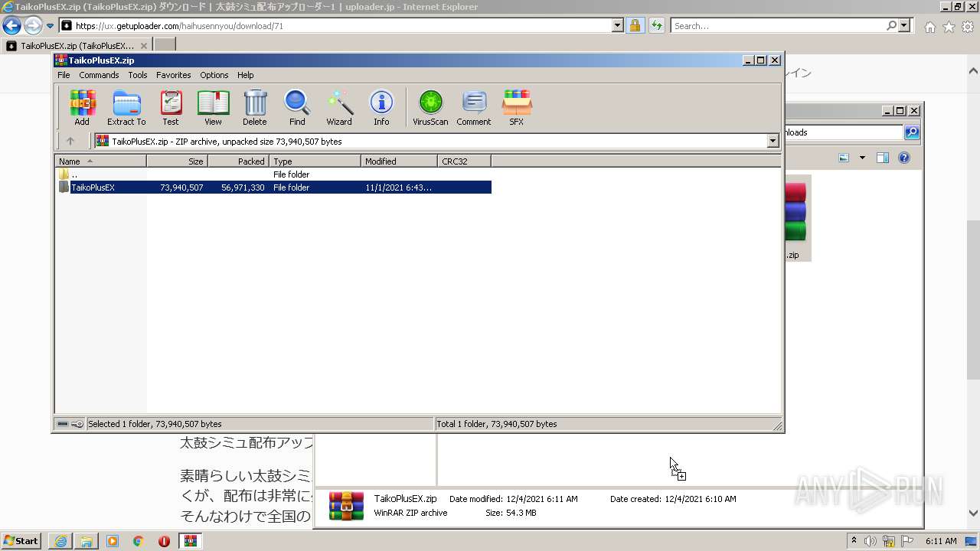
Task: Select the parent '..' folder row
Action: click(274, 174)
